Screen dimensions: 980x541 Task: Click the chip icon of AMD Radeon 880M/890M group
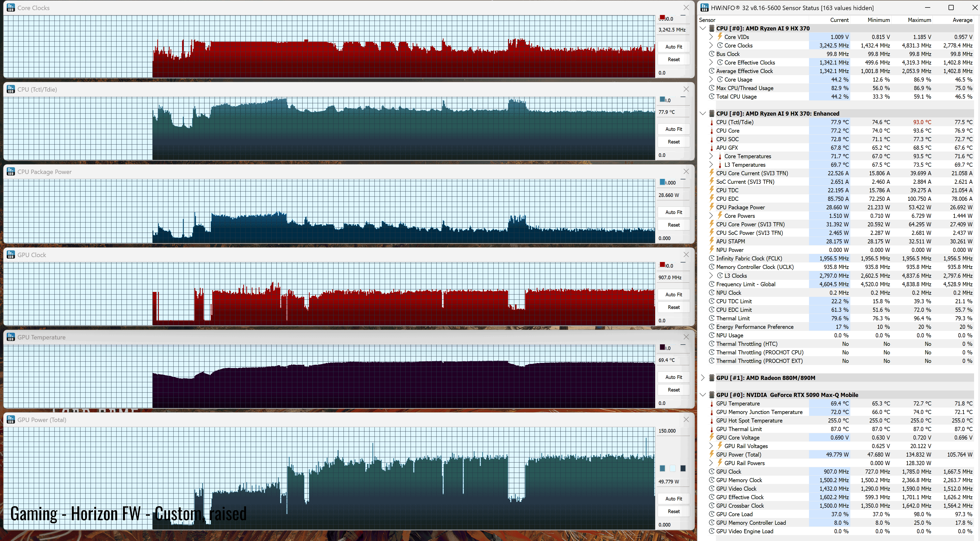click(712, 378)
